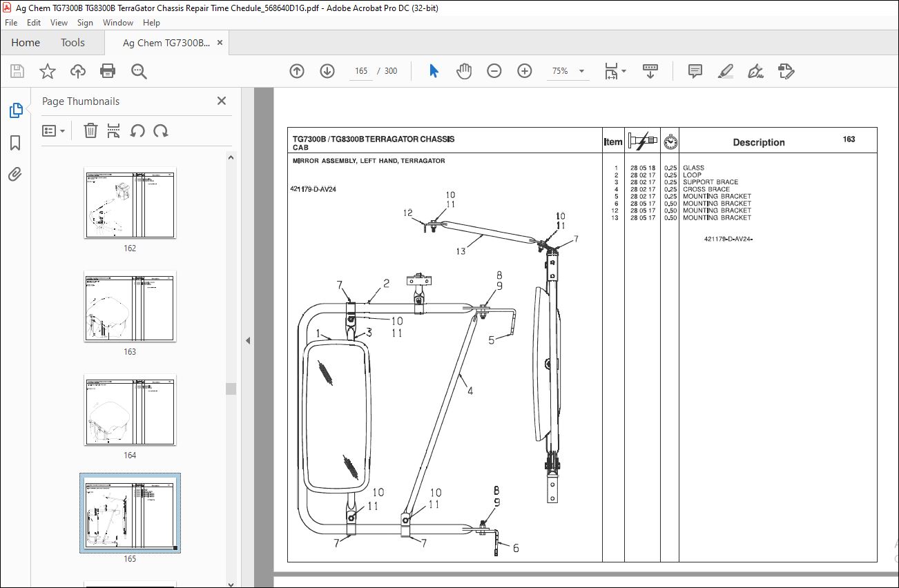This screenshot has width=899, height=588.
Task: Select the page 163 thumbnail
Action: coord(130,306)
